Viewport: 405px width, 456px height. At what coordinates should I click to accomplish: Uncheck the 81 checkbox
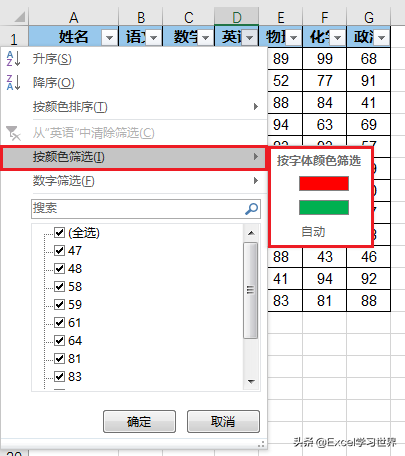tap(59, 359)
